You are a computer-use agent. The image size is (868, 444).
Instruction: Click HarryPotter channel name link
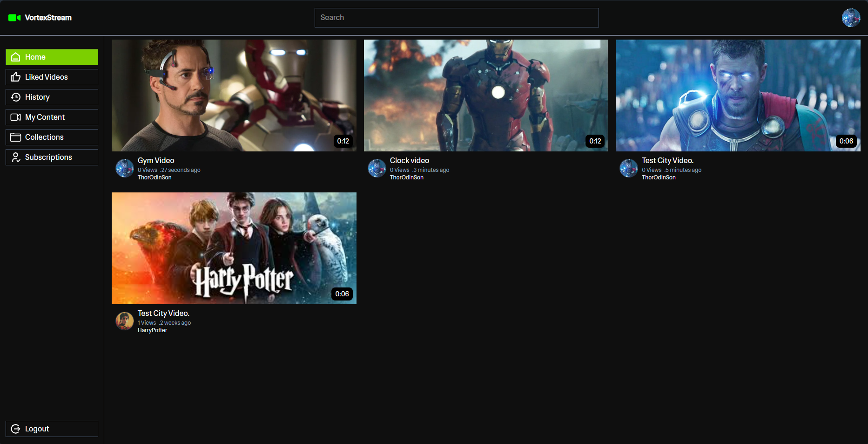(152, 330)
